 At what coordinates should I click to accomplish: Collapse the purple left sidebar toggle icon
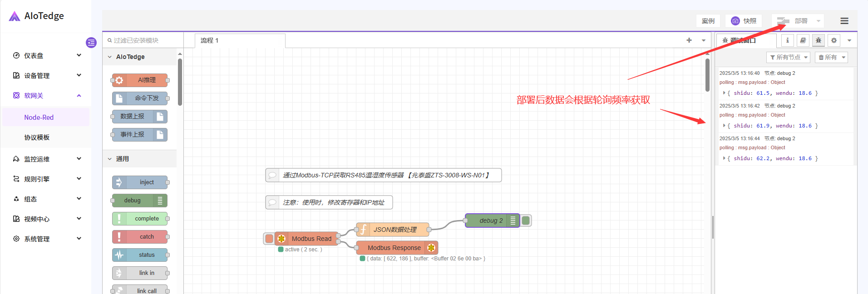click(x=91, y=43)
